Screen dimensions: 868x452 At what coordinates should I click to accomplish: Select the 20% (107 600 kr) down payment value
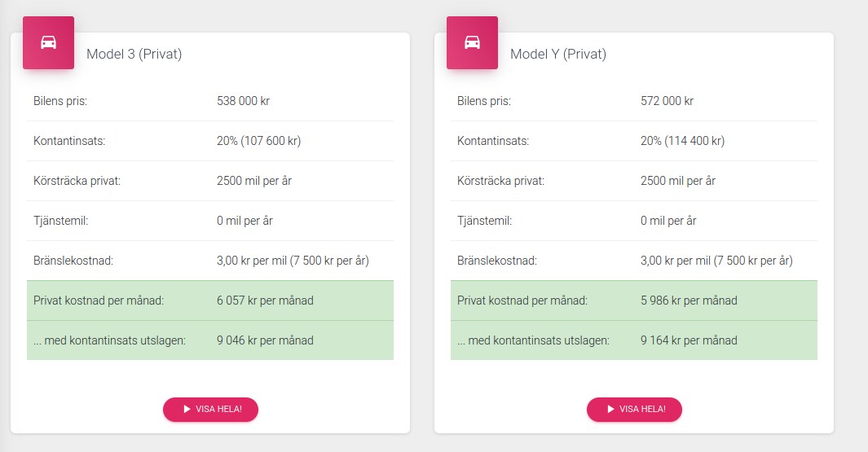point(258,141)
